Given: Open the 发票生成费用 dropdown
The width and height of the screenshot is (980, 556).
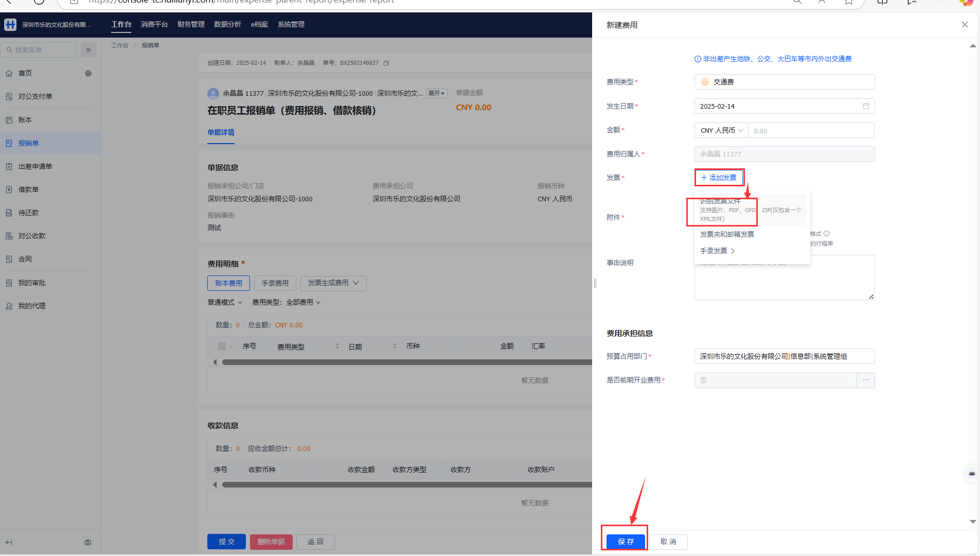Looking at the screenshot, I should (x=333, y=283).
